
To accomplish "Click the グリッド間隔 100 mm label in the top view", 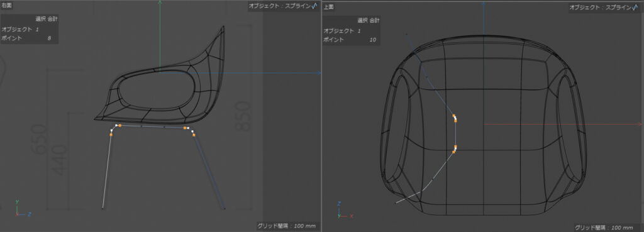I will [603, 228].
